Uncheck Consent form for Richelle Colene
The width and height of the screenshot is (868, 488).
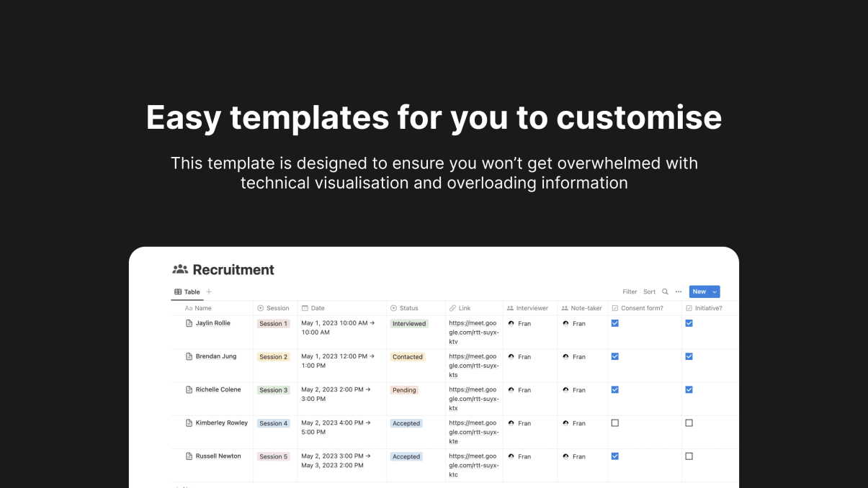[x=615, y=389]
